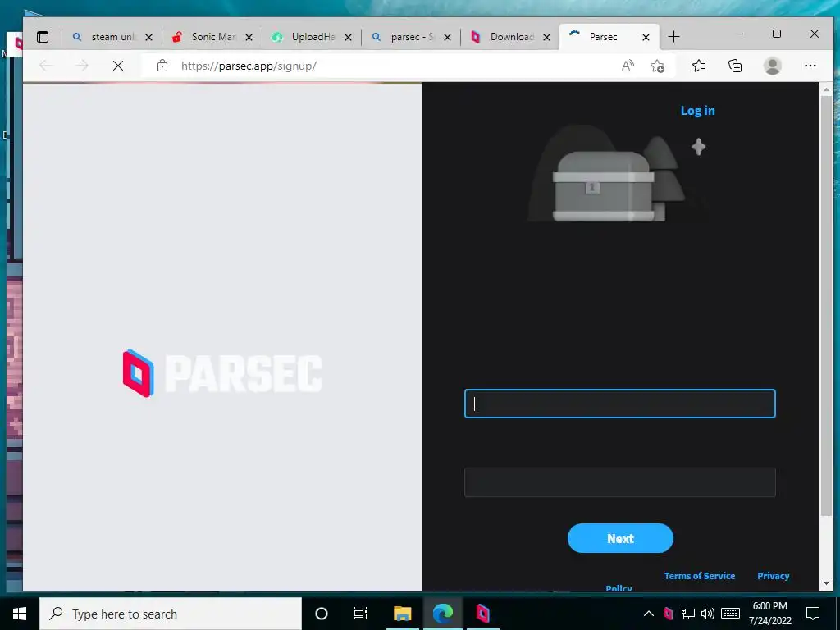Enable Read aloud for this page
This screenshot has height=630, width=840.
[628, 66]
